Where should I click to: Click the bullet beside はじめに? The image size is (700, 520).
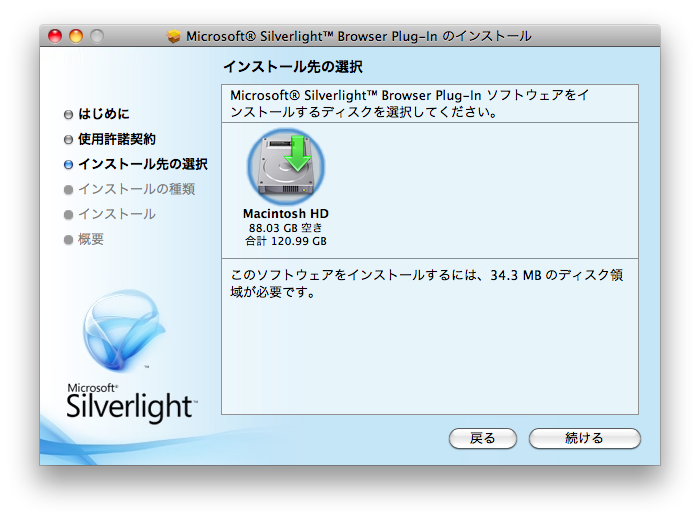pos(68,115)
